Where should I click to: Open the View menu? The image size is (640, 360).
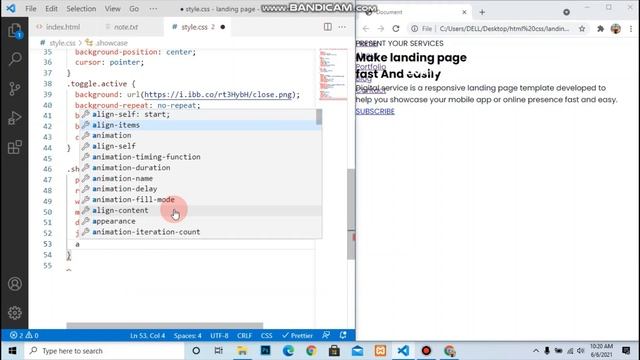point(112,9)
